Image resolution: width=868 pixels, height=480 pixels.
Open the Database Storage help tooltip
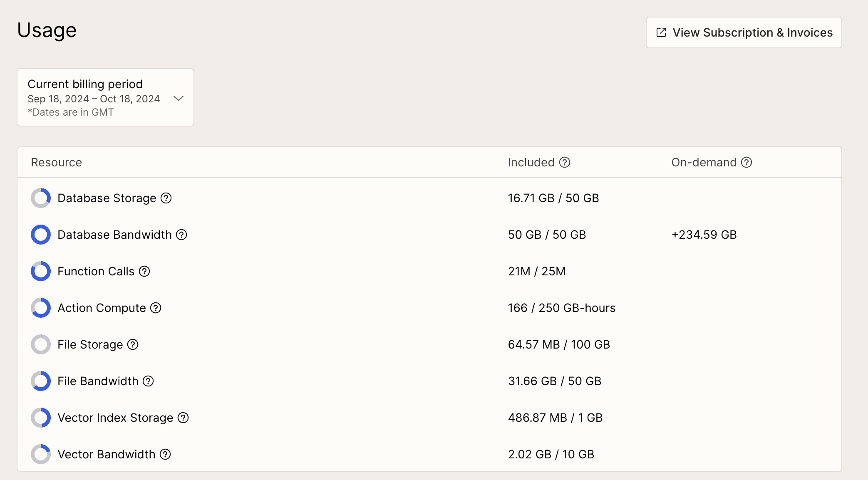166,198
